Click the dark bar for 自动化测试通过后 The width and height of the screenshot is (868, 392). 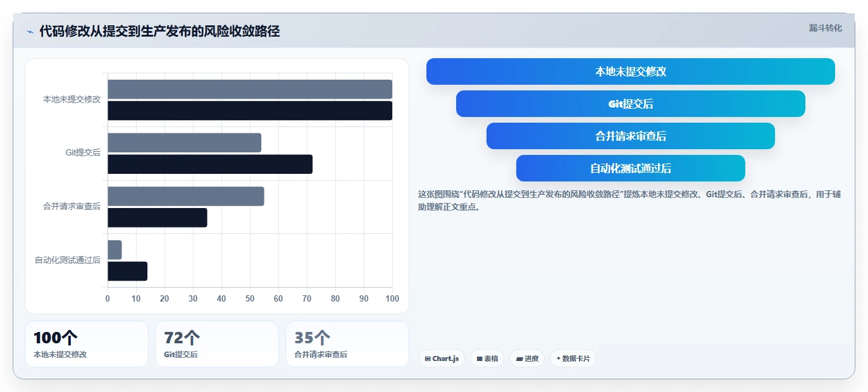coord(127,271)
